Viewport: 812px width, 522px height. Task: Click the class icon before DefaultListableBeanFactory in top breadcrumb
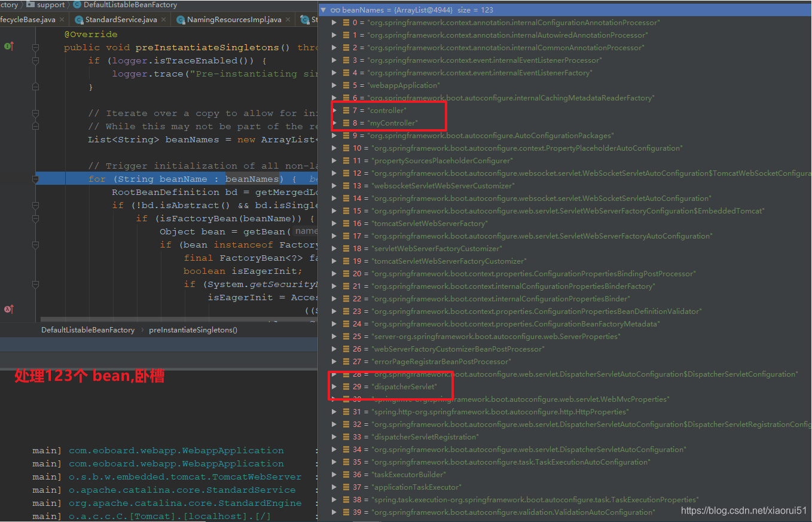coord(77,5)
